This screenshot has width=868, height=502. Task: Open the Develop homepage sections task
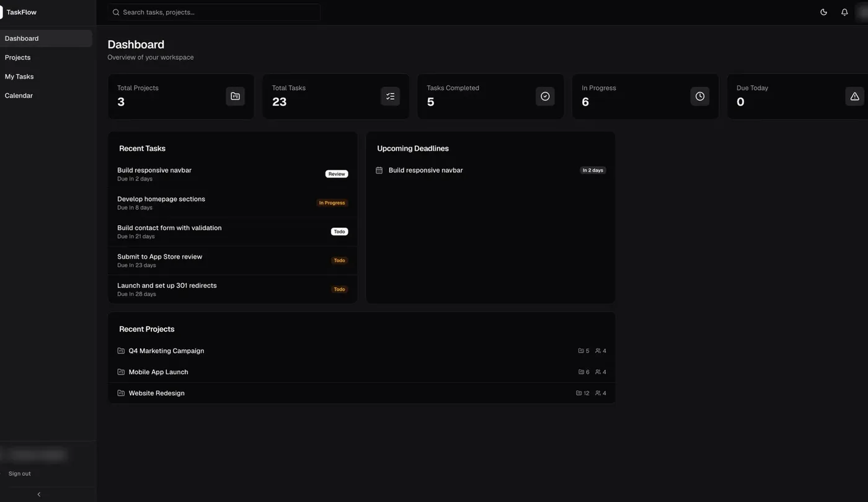[x=232, y=203]
